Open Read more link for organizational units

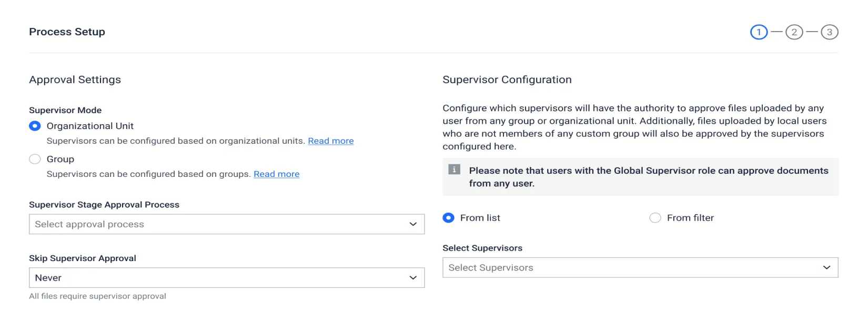point(330,141)
